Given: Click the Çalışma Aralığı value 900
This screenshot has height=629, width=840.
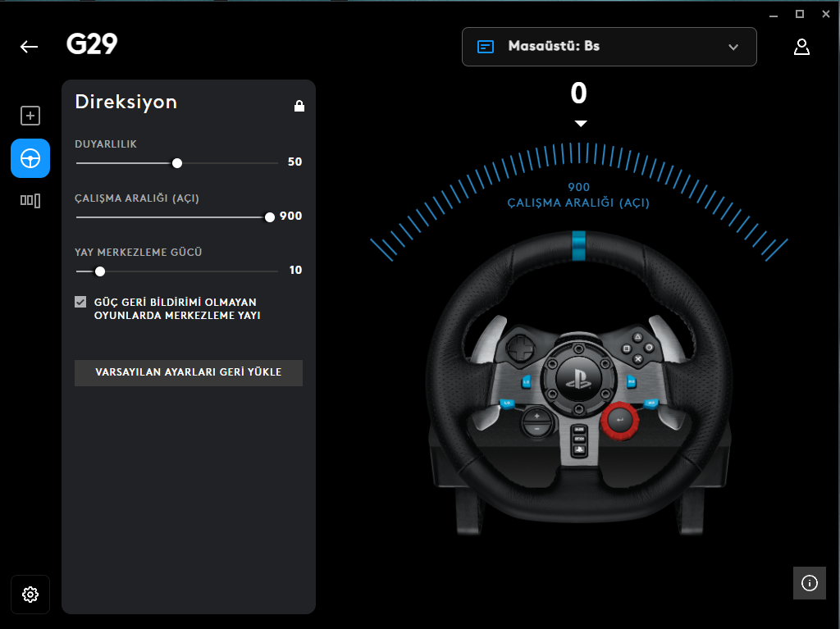Looking at the screenshot, I should click(291, 216).
